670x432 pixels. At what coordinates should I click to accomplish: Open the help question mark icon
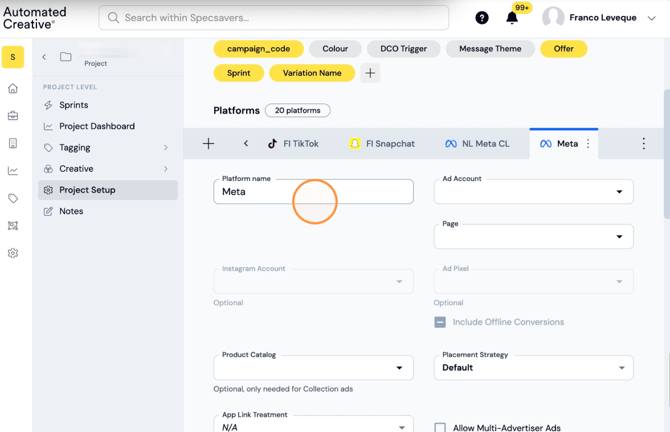pos(482,18)
